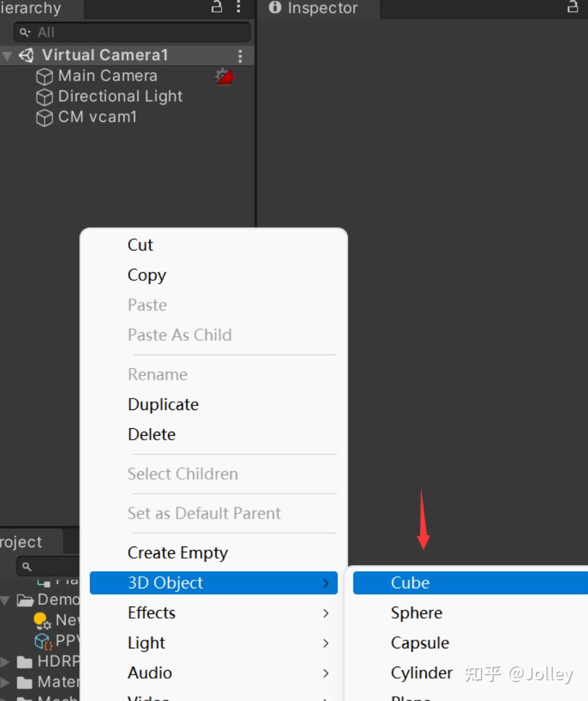Click the search magnifier in the Hierarchy search bar
This screenshot has height=701, width=588.
[x=23, y=33]
